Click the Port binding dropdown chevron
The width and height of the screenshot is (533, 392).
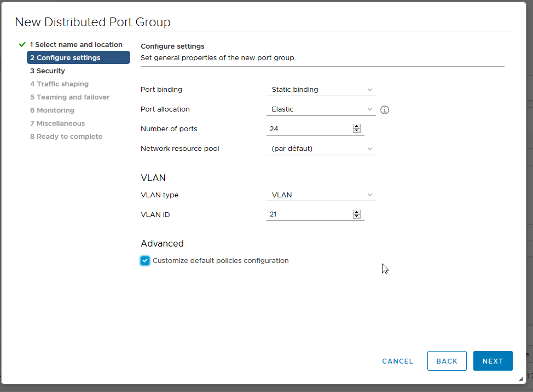pyautogui.click(x=370, y=89)
